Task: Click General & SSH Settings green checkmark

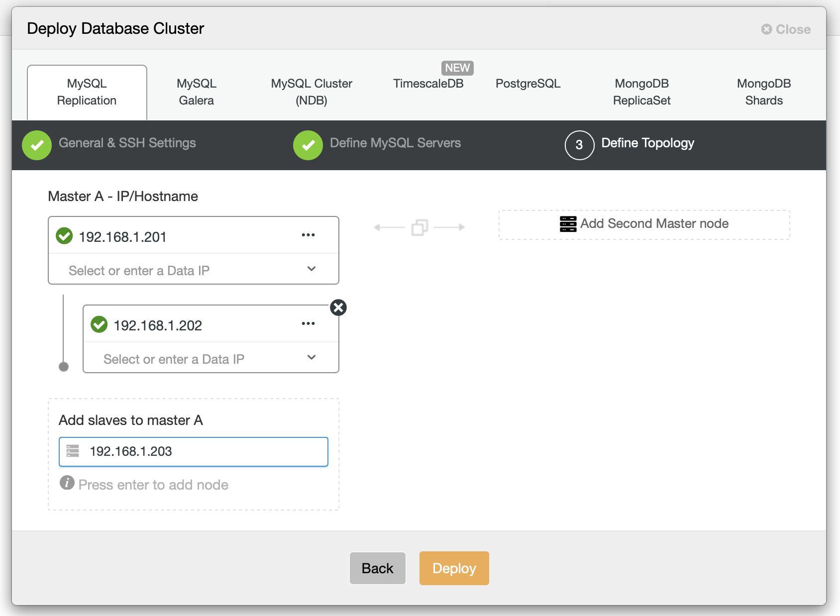Action: (37, 145)
